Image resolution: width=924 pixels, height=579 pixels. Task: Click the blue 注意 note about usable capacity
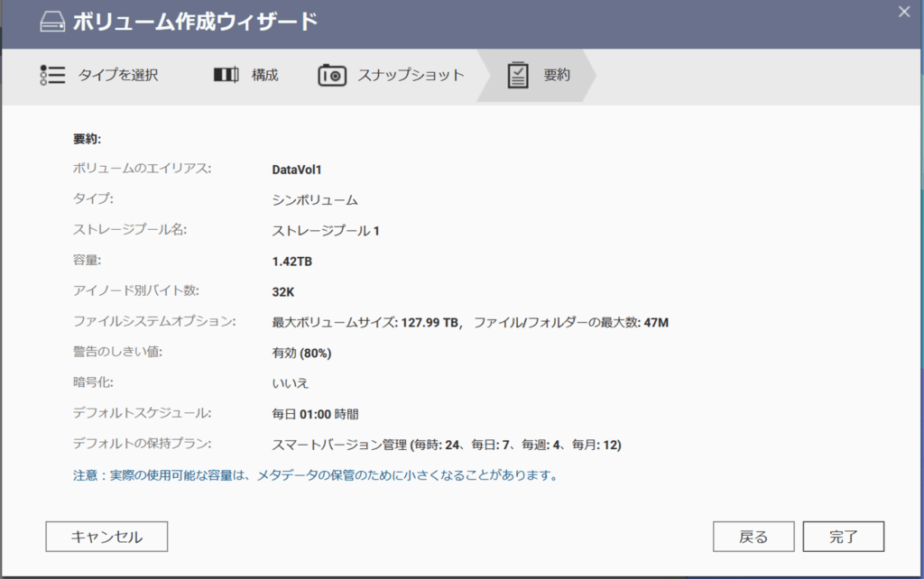coord(315,474)
